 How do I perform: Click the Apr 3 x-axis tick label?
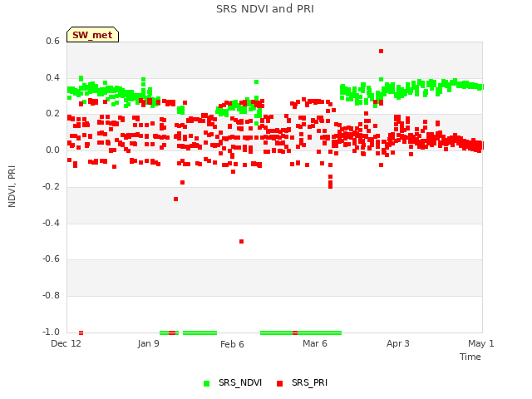398,343
